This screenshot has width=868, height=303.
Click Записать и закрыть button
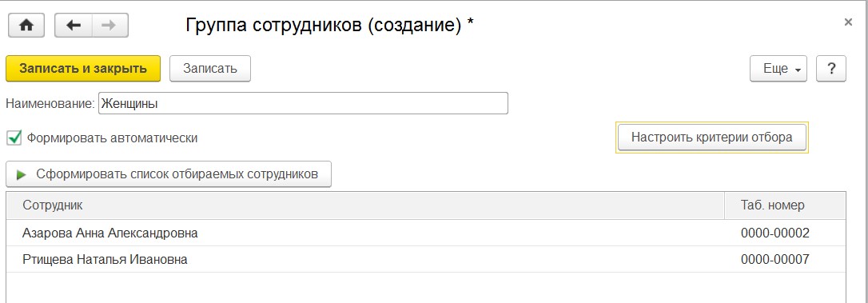click(83, 69)
